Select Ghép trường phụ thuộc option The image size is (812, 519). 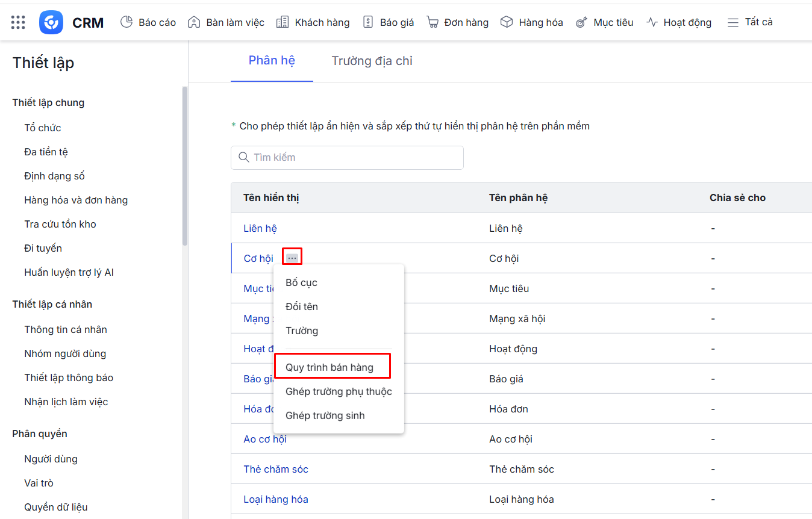pos(339,391)
